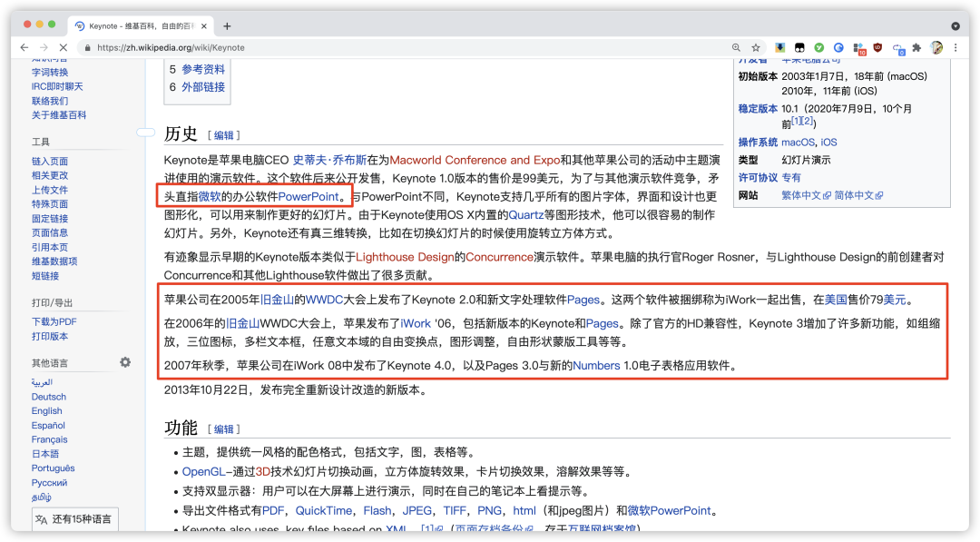Click the green Y extension icon

[x=818, y=47]
